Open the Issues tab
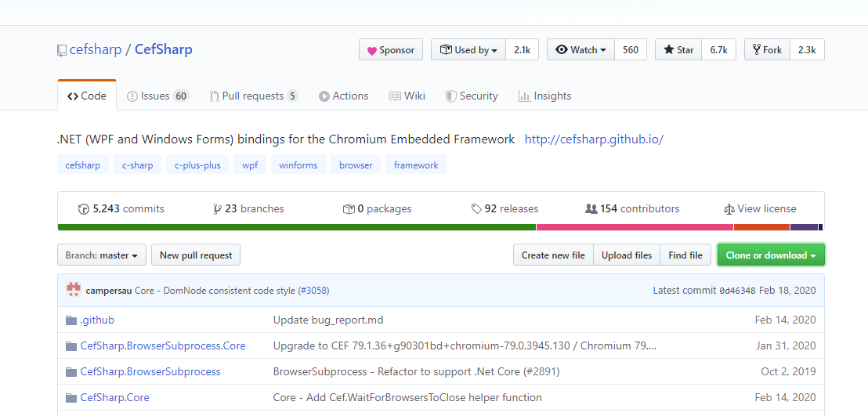This screenshot has height=416, width=868. (157, 96)
